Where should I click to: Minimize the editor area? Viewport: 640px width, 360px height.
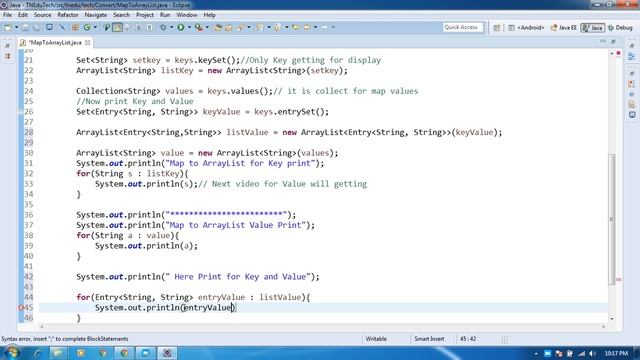tap(603, 42)
